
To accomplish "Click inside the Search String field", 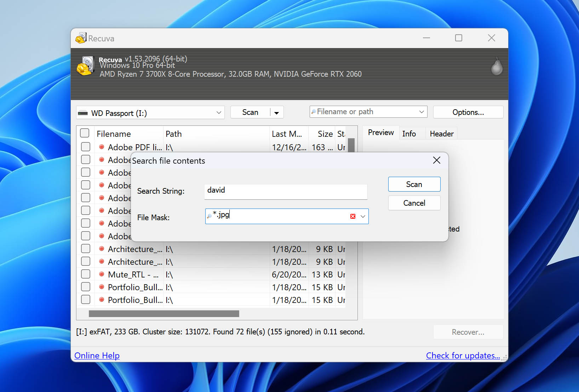I will (286, 191).
